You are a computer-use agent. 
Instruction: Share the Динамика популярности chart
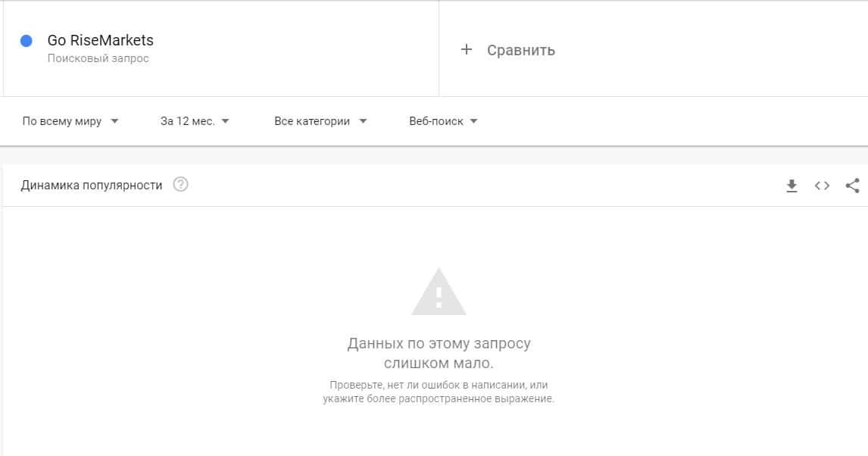[853, 186]
